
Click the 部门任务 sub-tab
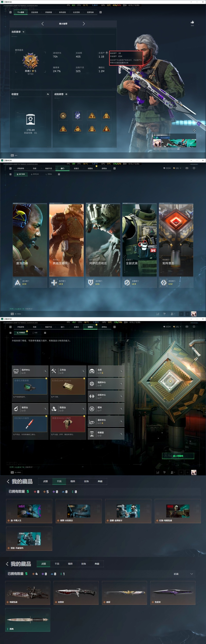coord(21,174)
